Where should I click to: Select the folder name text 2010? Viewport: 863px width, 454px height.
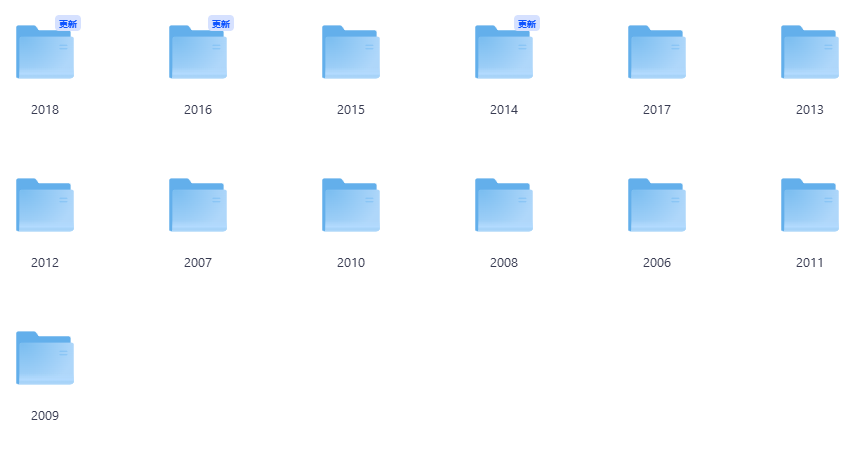[x=351, y=262]
